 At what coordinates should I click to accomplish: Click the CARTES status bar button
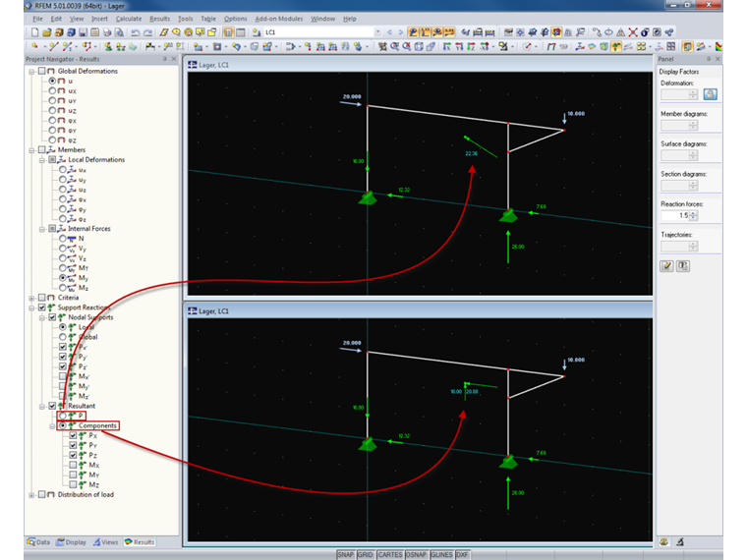[x=390, y=554]
